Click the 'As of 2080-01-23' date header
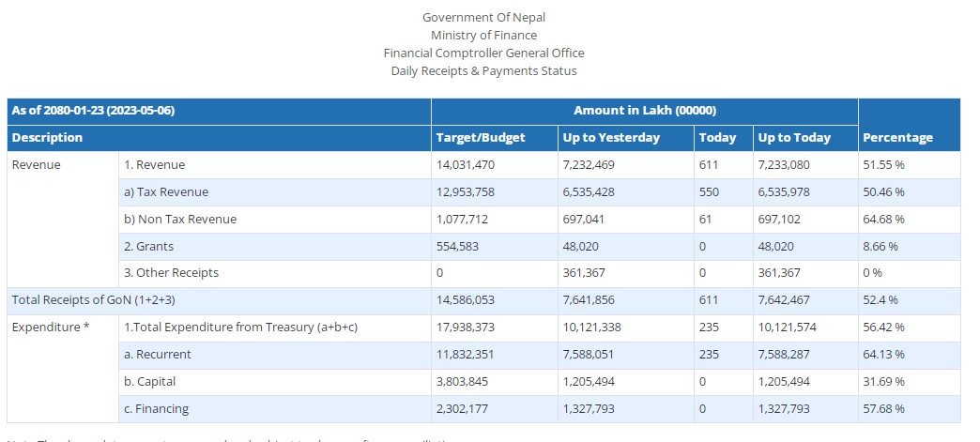Screen dimensions: 980x442 [93, 111]
